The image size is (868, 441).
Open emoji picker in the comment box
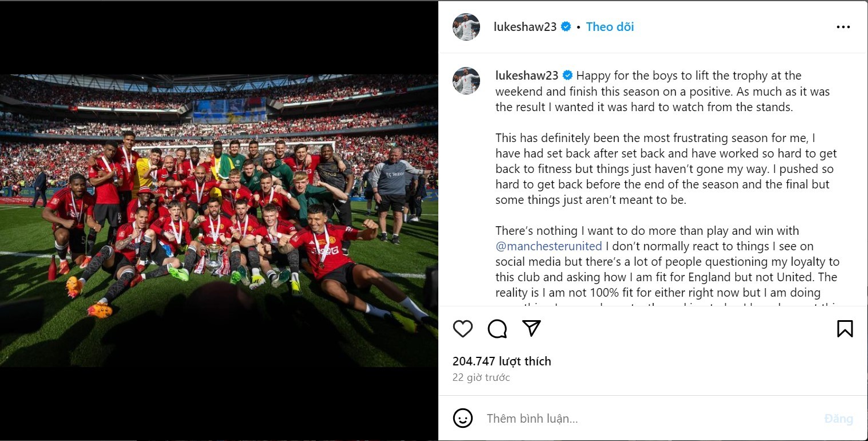click(463, 418)
